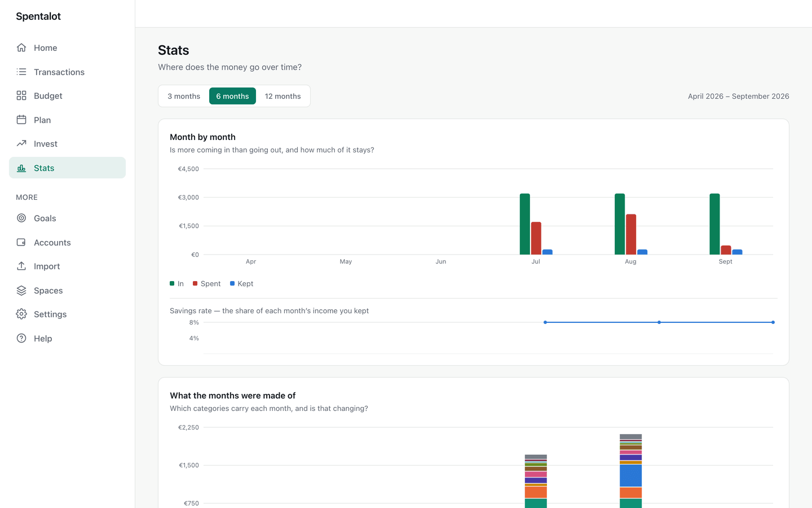Open the Import page
This screenshot has height=508, width=812.
[67, 266]
